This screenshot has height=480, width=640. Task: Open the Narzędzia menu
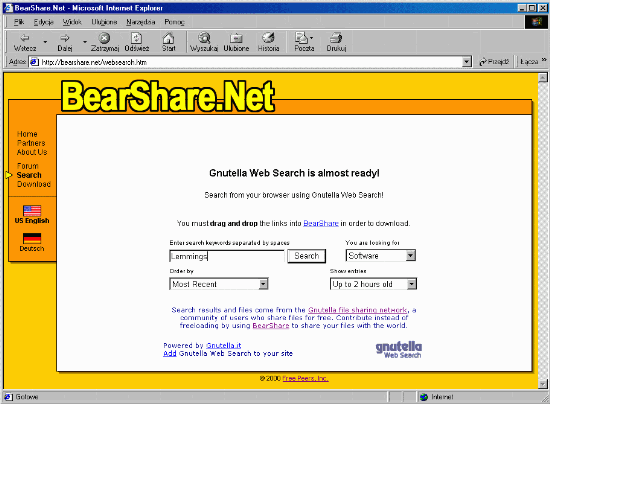click(x=140, y=22)
